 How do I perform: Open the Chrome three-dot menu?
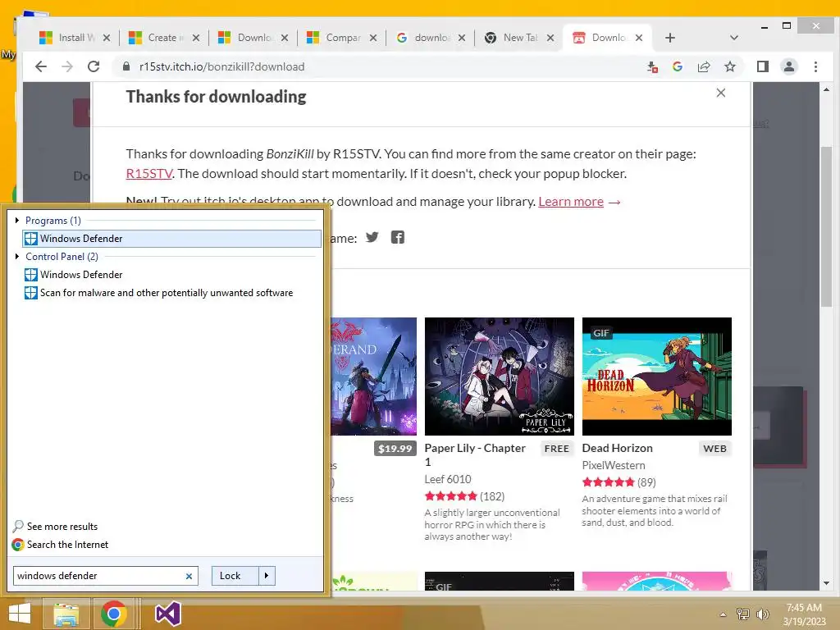pyautogui.click(x=815, y=66)
